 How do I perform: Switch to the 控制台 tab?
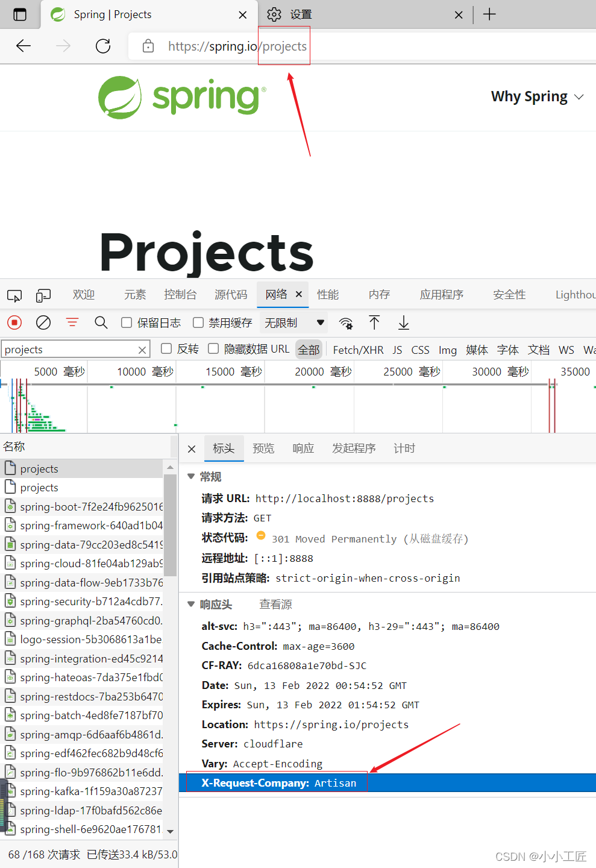pyautogui.click(x=180, y=295)
